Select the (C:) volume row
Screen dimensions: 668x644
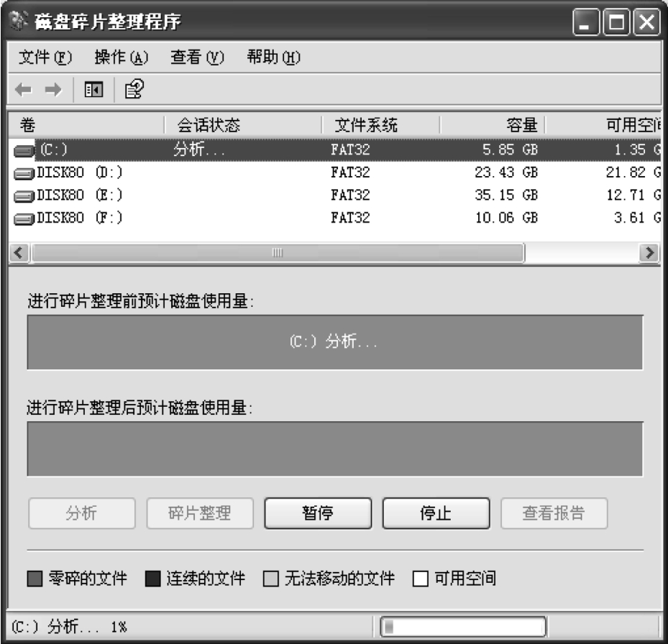coord(335,150)
